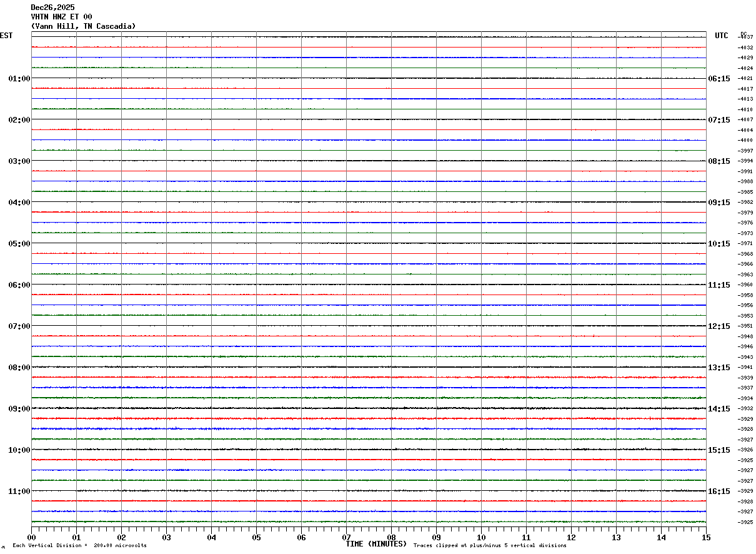Click the 12:15 UTC time label
The width and height of the screenshot is (756, 554).
(719, 326)
